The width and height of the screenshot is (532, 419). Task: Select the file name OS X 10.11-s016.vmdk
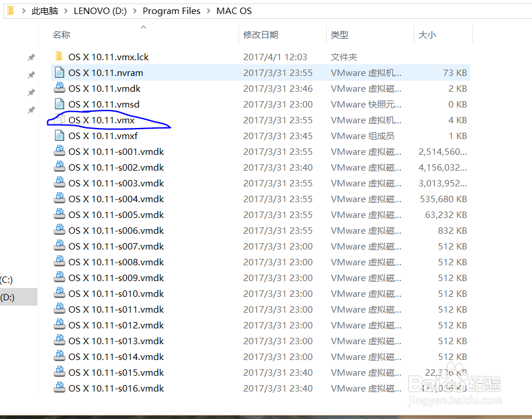click(116, 389)
